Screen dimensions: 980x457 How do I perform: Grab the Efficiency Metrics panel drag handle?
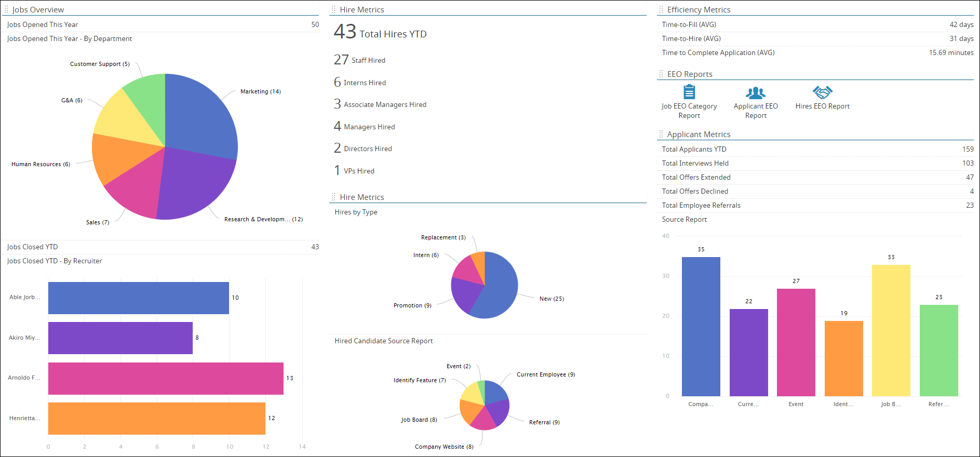pos(661,9)
